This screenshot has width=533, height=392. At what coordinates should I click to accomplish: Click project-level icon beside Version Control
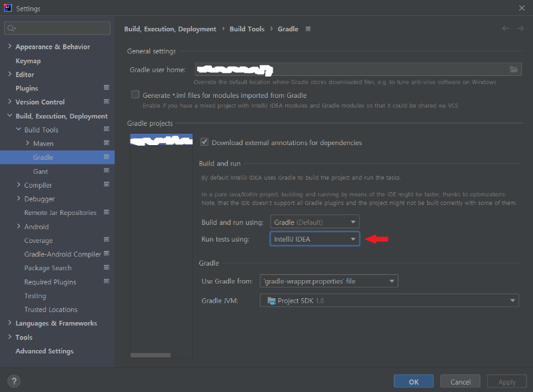(107, 102)
